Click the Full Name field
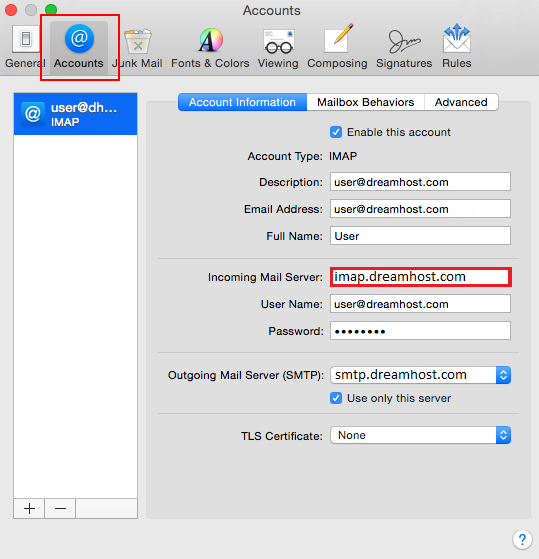539x559 pixels. 420,236
